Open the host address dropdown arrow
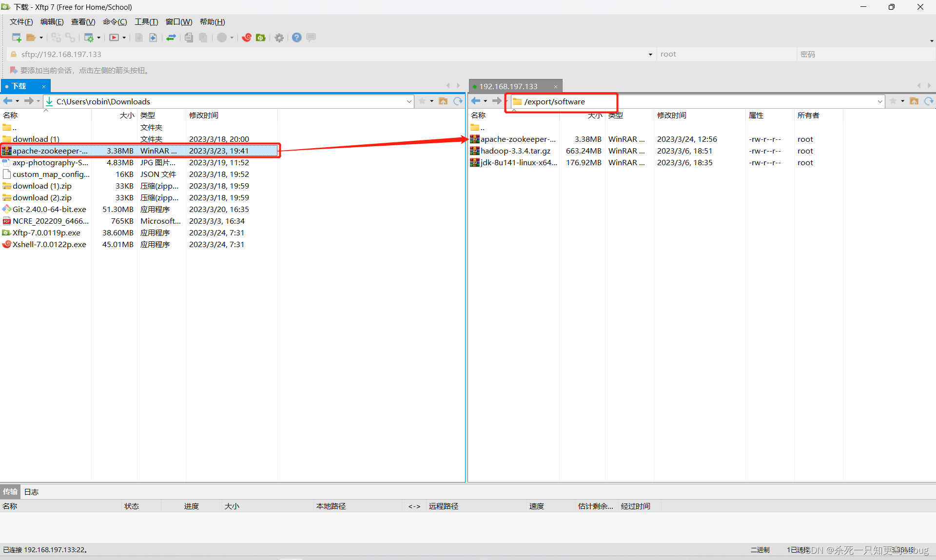The height and width of the screenshot is (560, 936). tap(650, 55)
